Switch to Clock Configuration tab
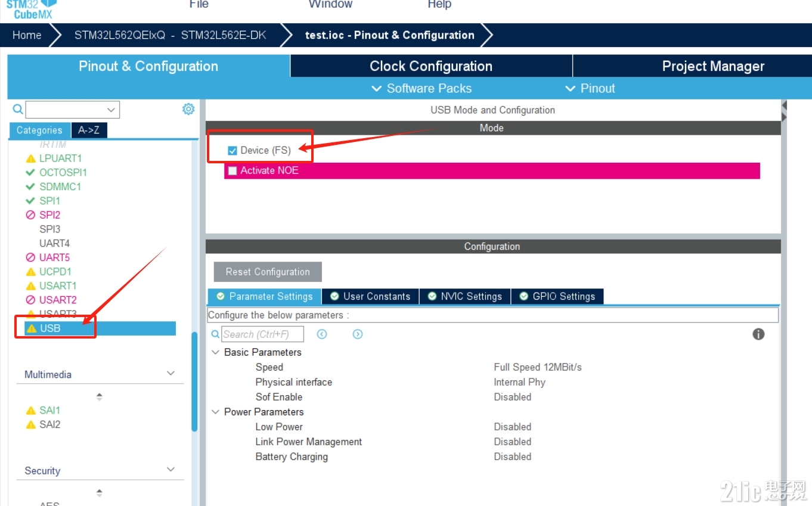 coord(431,66)
